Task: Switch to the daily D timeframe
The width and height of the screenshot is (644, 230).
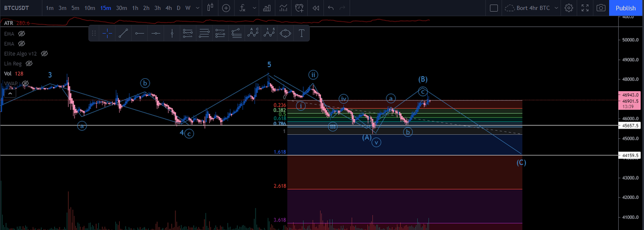Action: click(179, 8)
